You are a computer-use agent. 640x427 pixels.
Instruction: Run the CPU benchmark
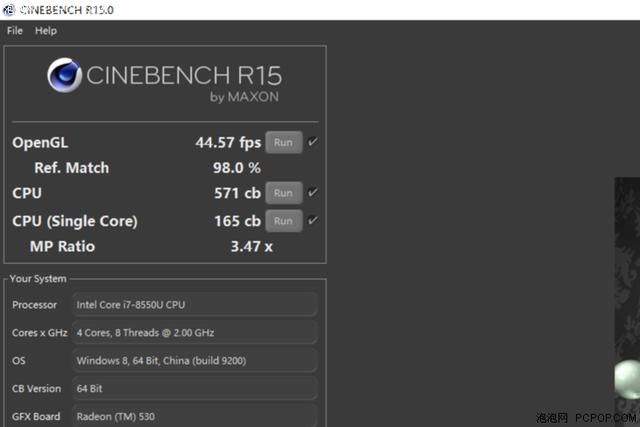pyautogui.click(x=284, y=193)
